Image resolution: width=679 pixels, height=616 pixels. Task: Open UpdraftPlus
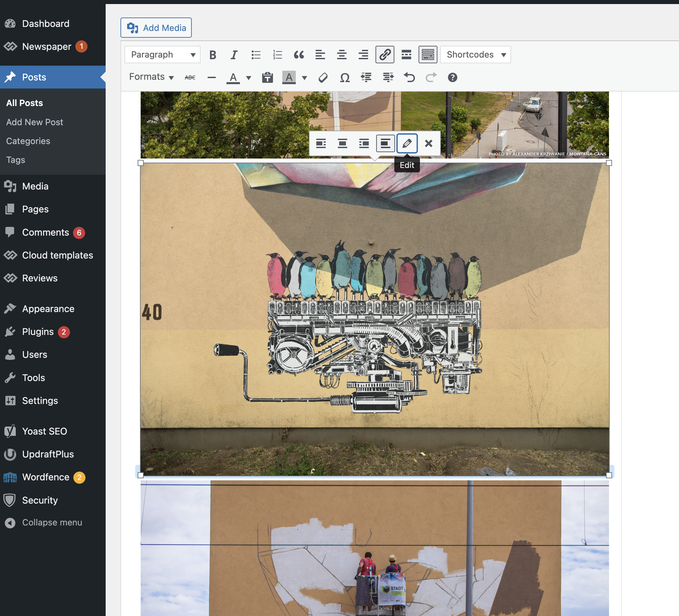53,454
